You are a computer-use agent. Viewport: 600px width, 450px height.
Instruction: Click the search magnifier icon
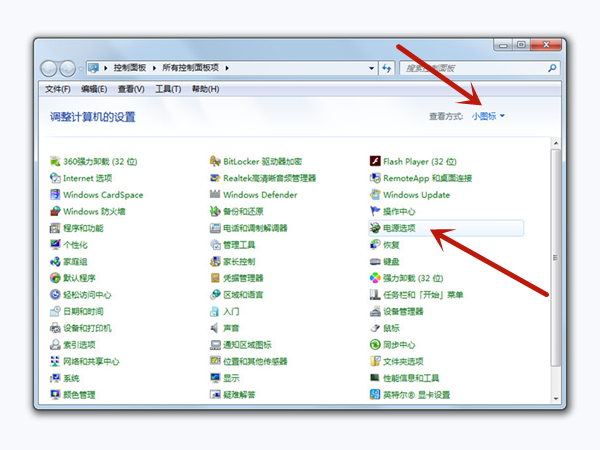[x=552, y=68]
